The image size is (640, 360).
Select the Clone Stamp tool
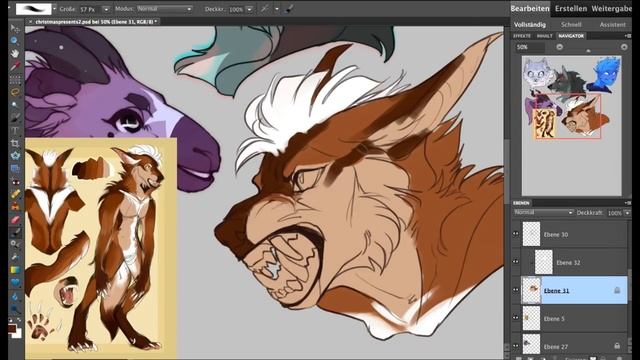pyautogui.click(x=15, y=207)
